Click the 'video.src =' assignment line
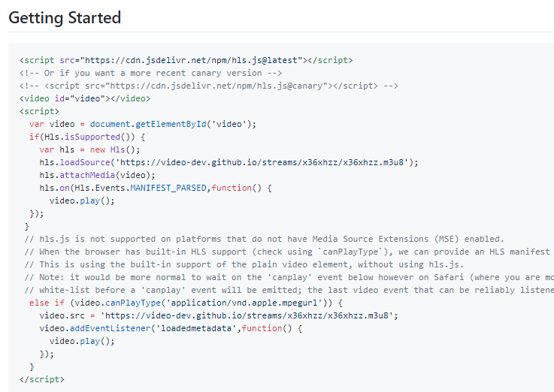The width and height of the screenshot is (554, 392). pos(219,315)
